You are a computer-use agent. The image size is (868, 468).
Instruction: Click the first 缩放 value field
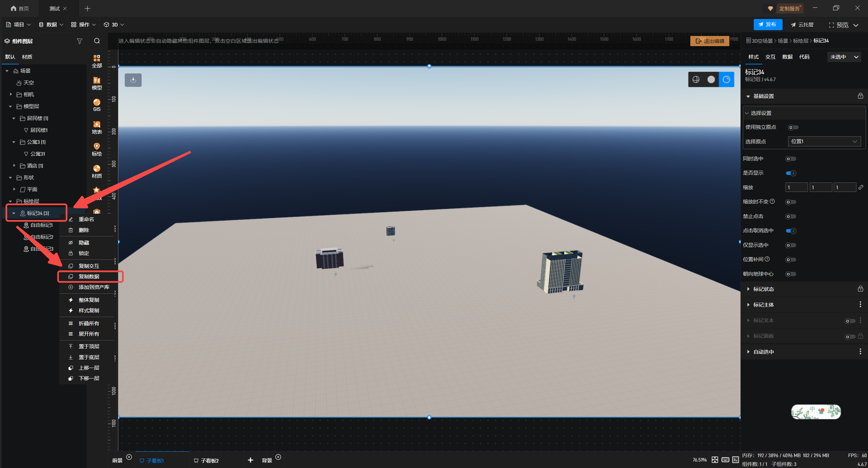tap(796, 188)
